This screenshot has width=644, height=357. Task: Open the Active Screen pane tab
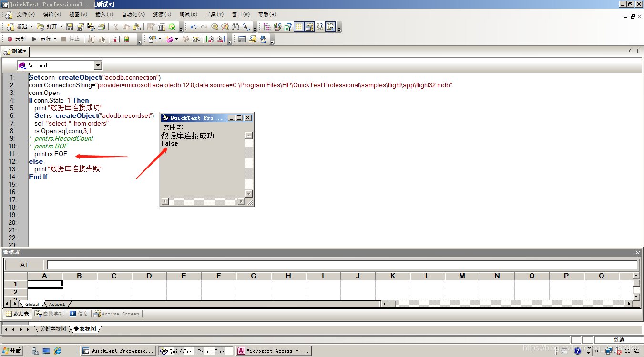click(x=117, y=314)
